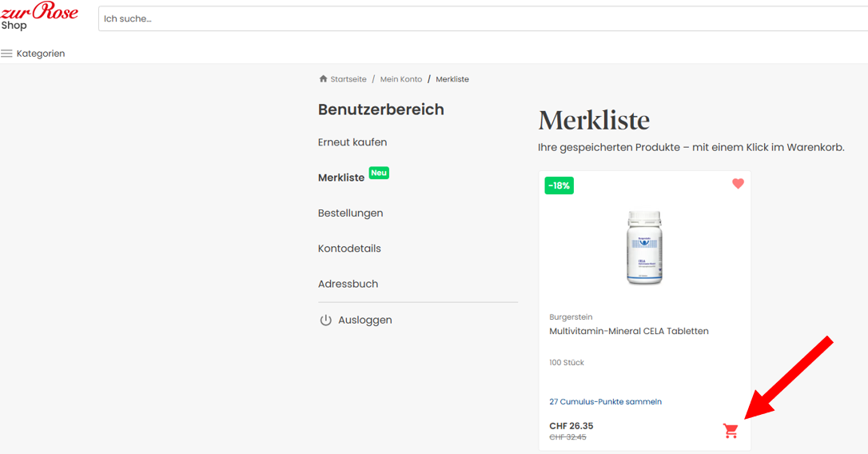Click the CHF 26.35 price
Screen dimensions: 868x454
tap(571, 426)
